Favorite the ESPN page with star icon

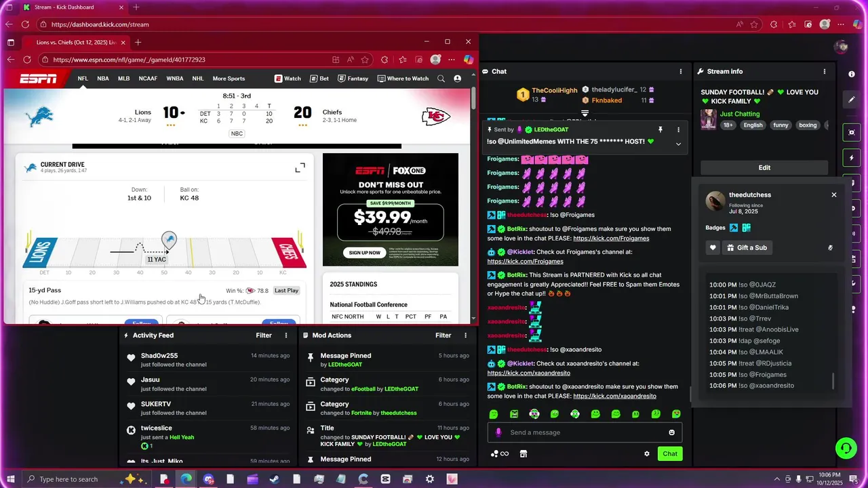366,60
